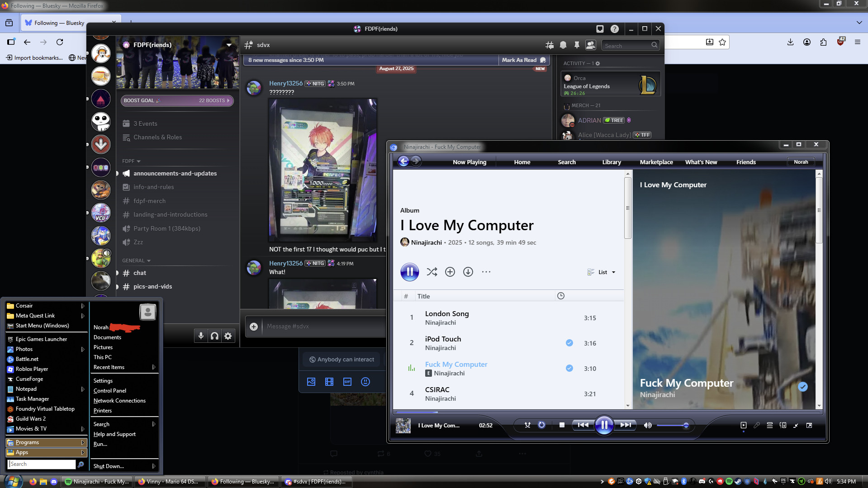Image resolution: width=868 pixels, height=488 pixels.
Task: Stop playback with the stop button
Action: 562,425
